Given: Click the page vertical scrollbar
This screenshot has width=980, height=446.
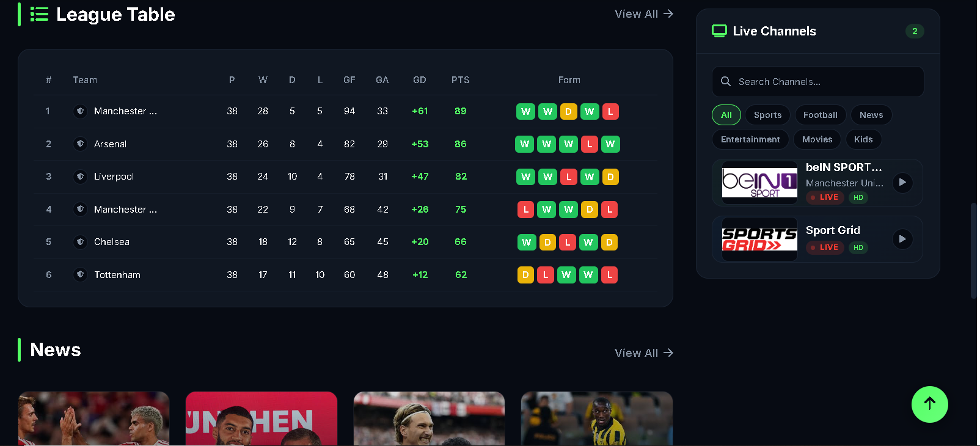Looking at the screenshot, I should coord(974,250).
